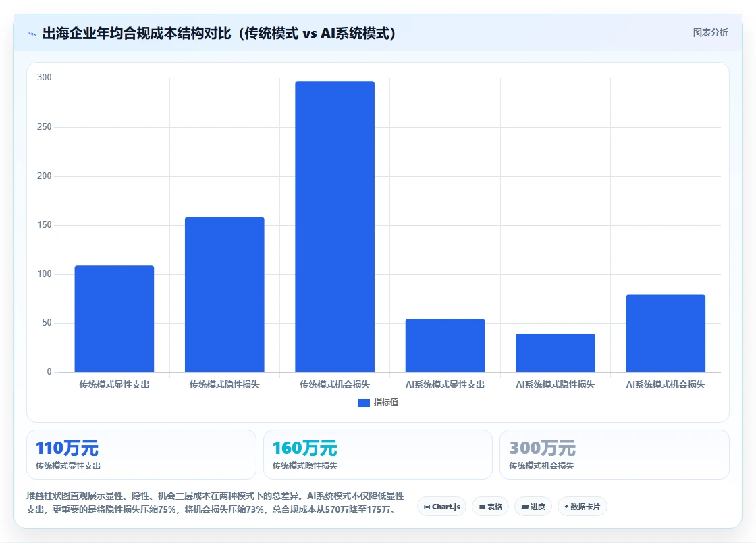Click the x-axis label AI系统模式显性支出
Screen dimensions: 756x543
coord(445,384)
